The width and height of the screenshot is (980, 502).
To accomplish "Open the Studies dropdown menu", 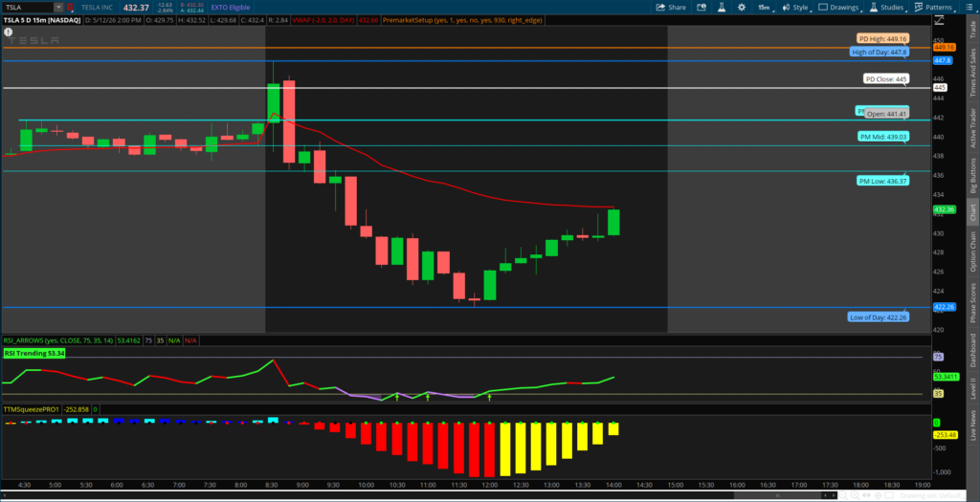I will (x=887, y=8).
